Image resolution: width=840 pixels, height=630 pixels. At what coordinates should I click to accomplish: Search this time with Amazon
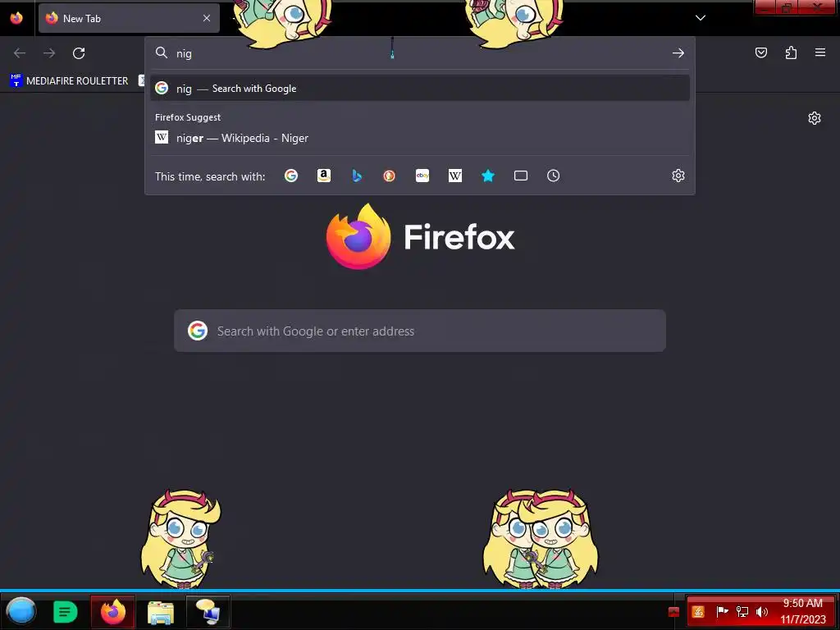323,176
